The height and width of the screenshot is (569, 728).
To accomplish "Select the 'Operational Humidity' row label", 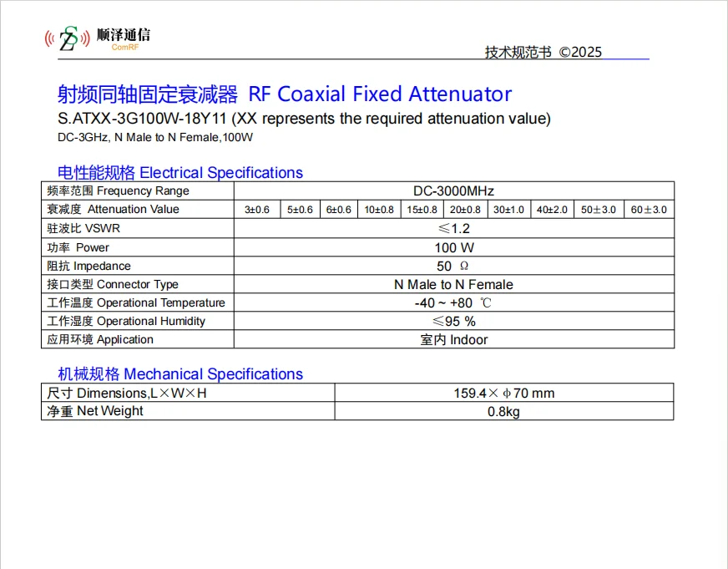I will click(x=126, y=321).
